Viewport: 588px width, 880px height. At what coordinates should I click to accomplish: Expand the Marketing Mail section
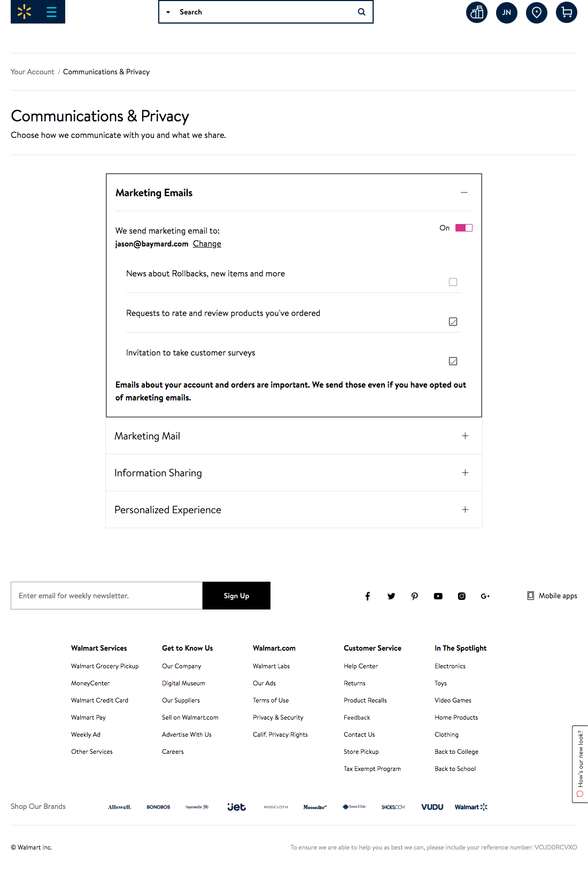465,436
